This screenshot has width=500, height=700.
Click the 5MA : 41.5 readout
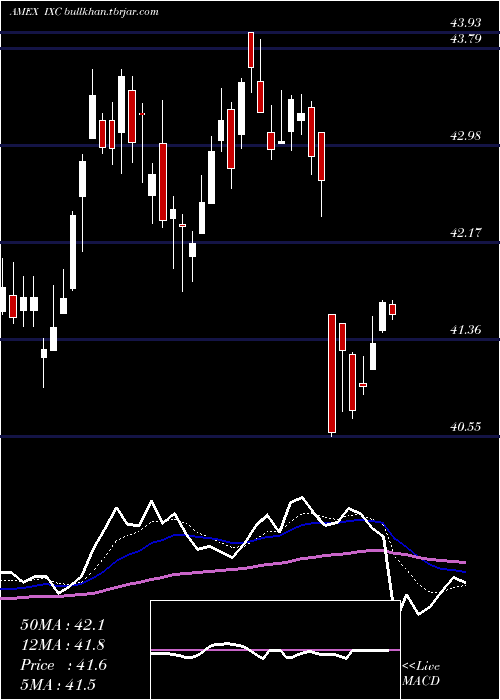[x=58, y=685]
